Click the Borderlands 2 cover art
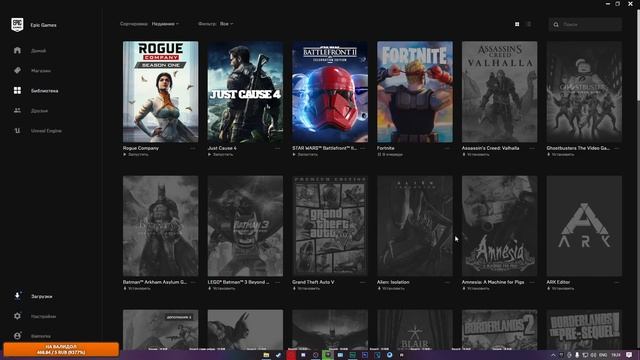 point(500,329)
